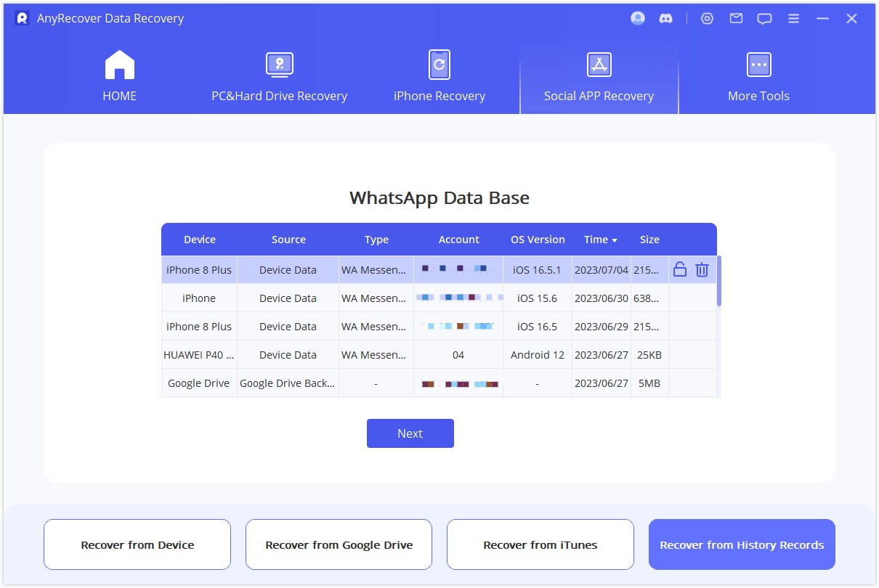The image size is (879, 588).
Task: Click the envelope contact icon
Action: 735,18
